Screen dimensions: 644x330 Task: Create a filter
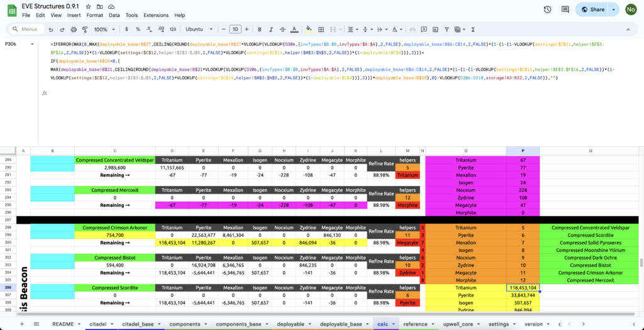[x=447, y=30]
